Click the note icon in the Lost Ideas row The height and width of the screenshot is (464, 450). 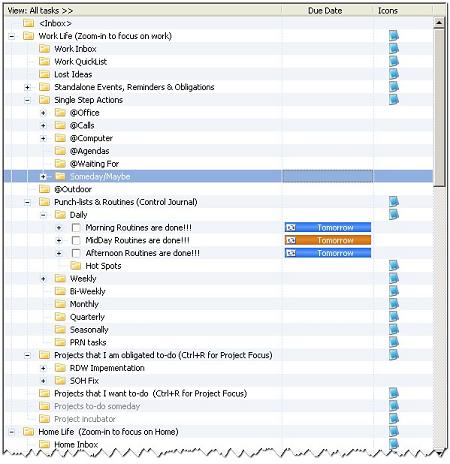394,74
